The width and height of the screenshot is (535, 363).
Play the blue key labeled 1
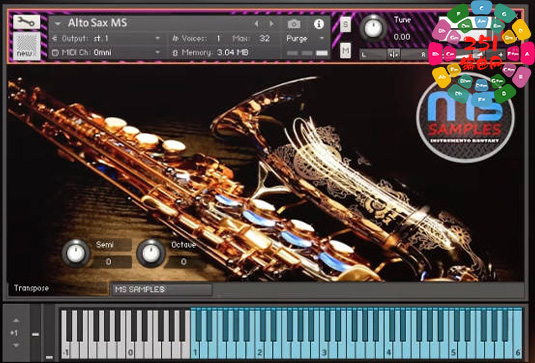point(195,351)
